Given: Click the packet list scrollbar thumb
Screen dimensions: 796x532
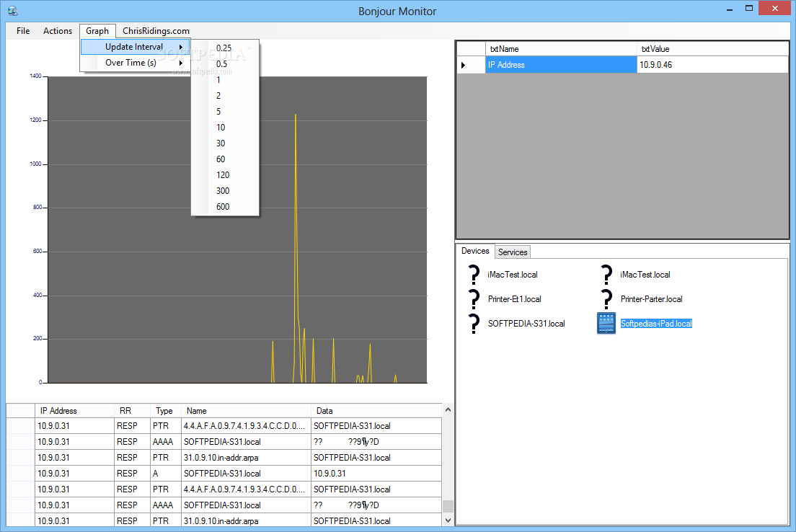Looking at the screenshot, I should coord(448,506).
